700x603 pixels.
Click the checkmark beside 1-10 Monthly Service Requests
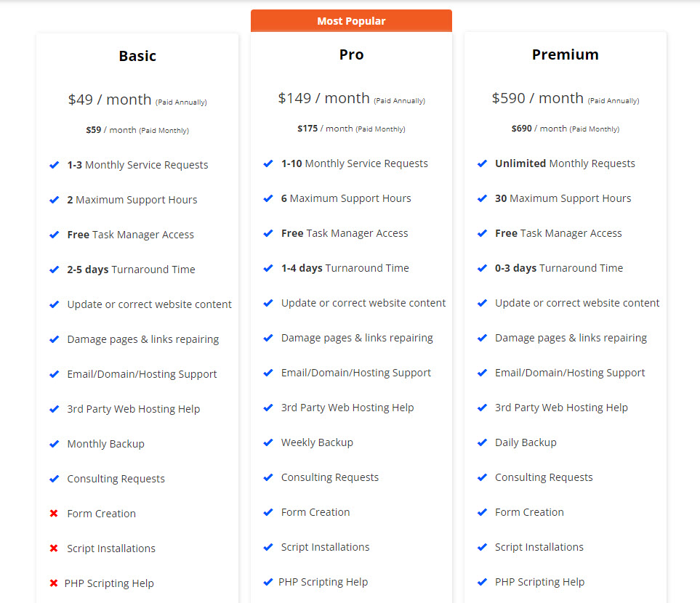tap(267, 163)
